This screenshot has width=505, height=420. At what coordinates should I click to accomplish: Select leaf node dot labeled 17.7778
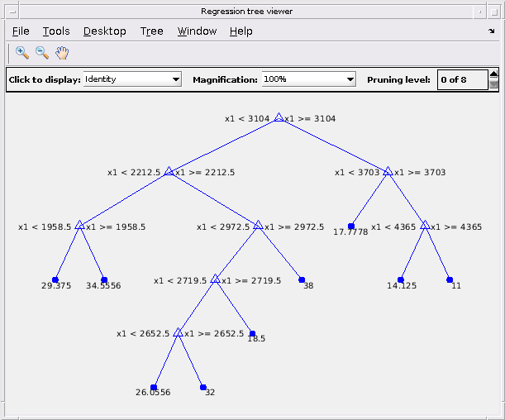click(x=351, y=226)
